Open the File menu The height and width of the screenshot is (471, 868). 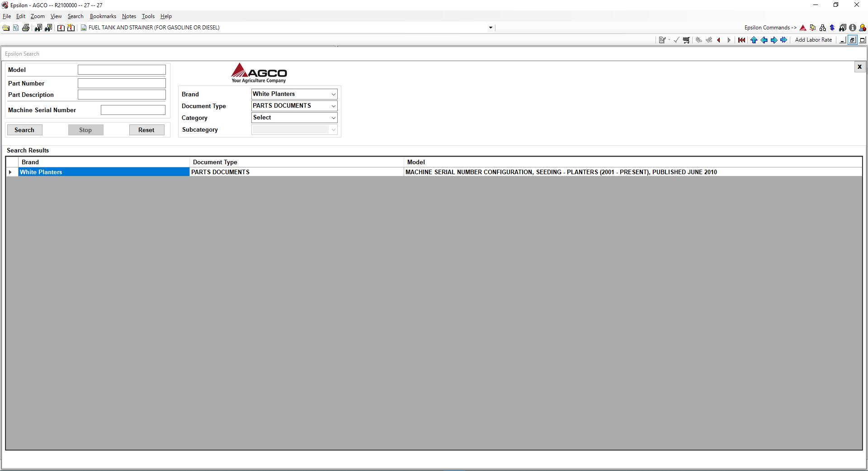click(7, 16)
